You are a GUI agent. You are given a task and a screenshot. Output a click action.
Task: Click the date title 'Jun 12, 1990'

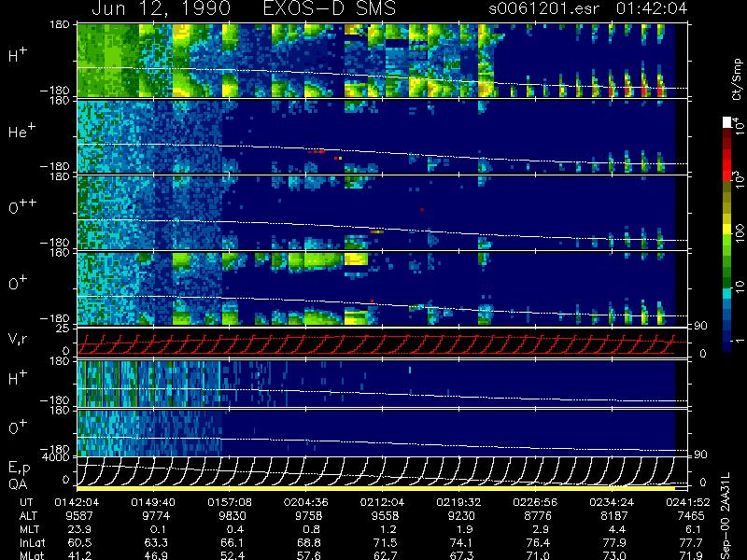161,8
